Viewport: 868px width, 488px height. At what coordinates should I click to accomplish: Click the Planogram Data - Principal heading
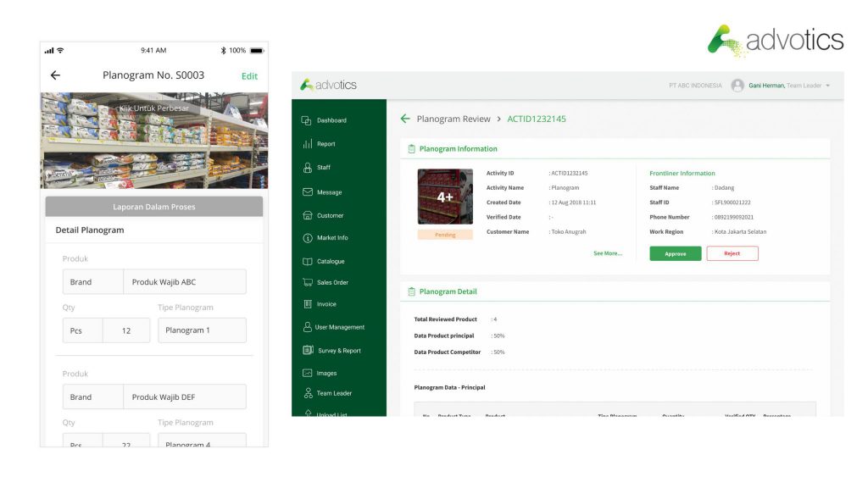[x=449, y=387]
